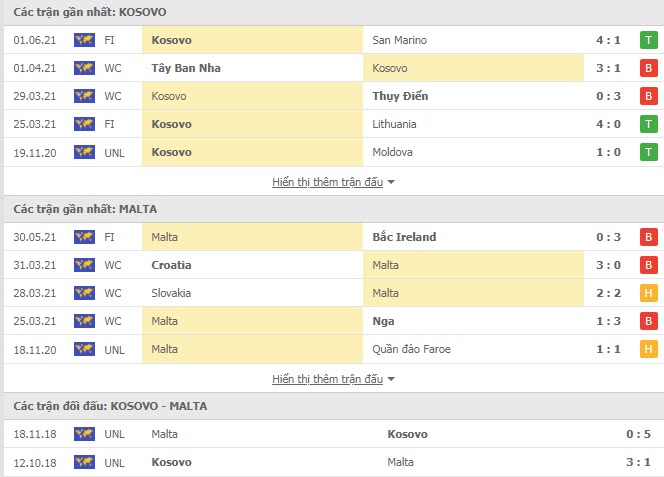Click the 0 : 5 head-to-head score
664x477 pixels.
[638, 434]
